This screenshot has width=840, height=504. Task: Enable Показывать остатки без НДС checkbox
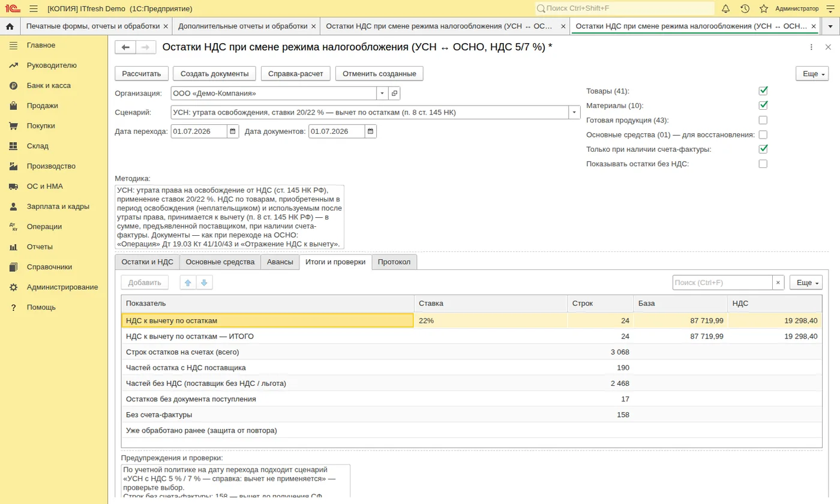763,164
